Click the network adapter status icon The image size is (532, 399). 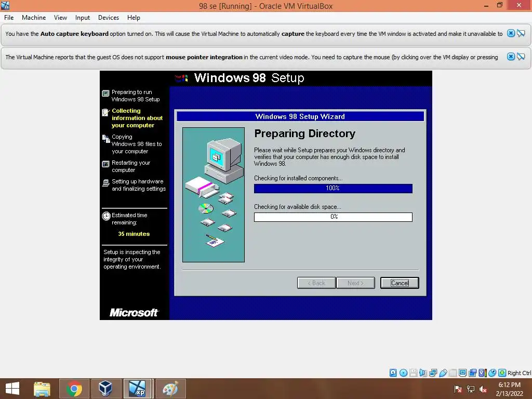[433, 373]
